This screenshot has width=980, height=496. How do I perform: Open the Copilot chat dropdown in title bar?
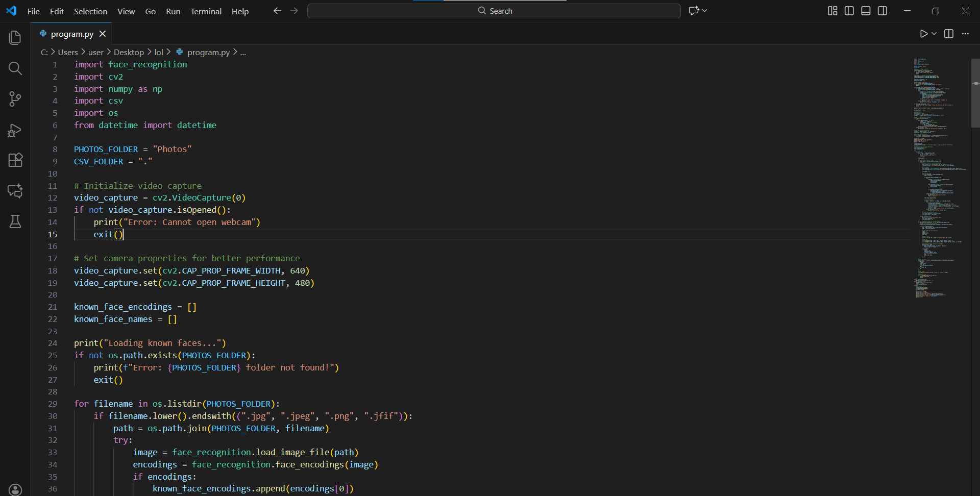[705, 11]
